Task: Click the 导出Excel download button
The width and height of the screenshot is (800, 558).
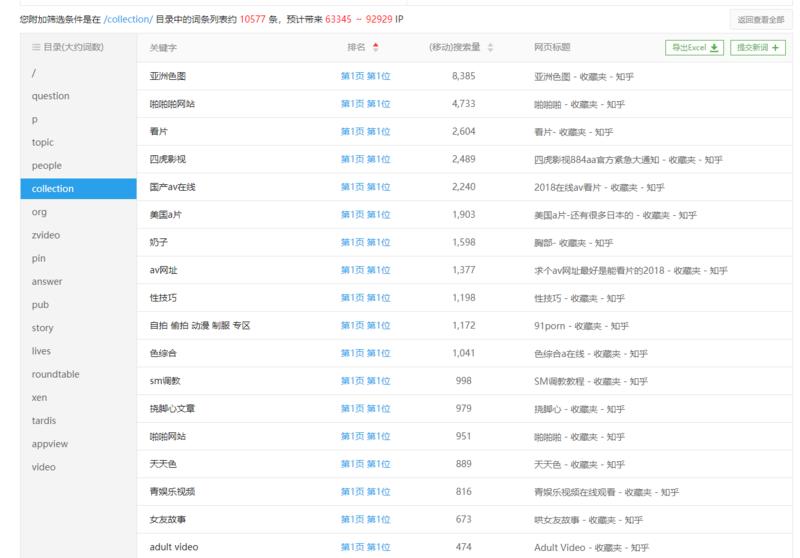Action: (694, 47)
